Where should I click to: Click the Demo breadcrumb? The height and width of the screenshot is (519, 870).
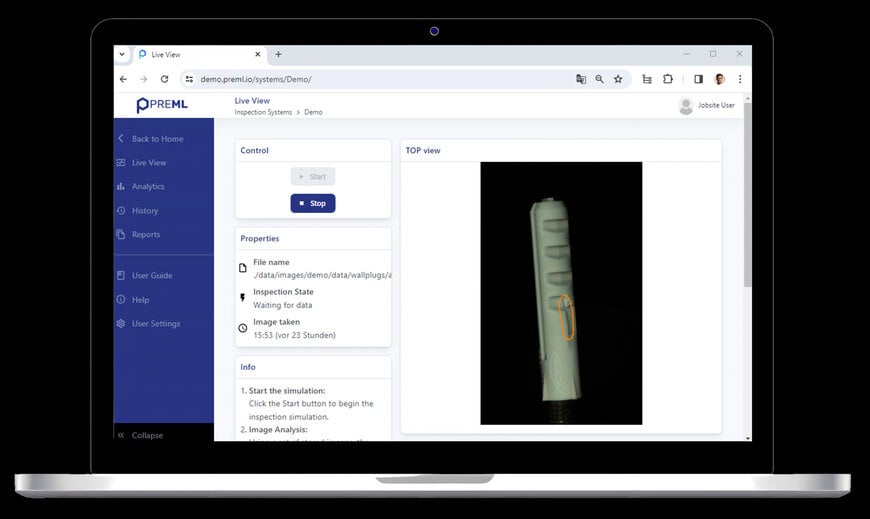313,112
